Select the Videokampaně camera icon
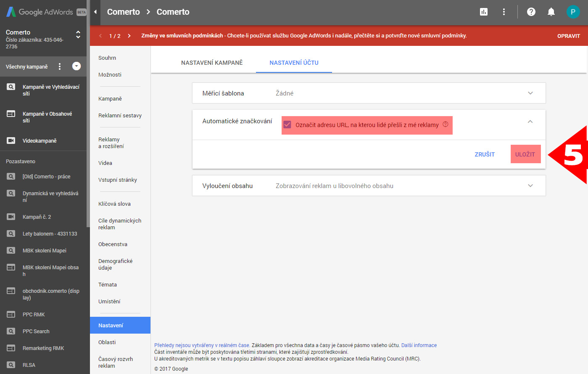This screenshot has height=374, width=588. 11,141
